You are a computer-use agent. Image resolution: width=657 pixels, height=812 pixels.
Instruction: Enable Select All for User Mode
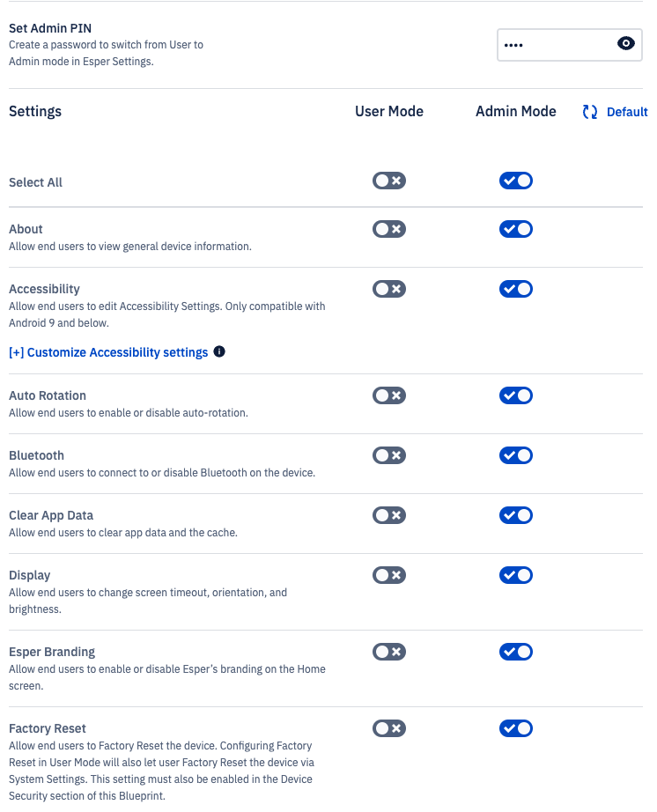pos(388,181)
